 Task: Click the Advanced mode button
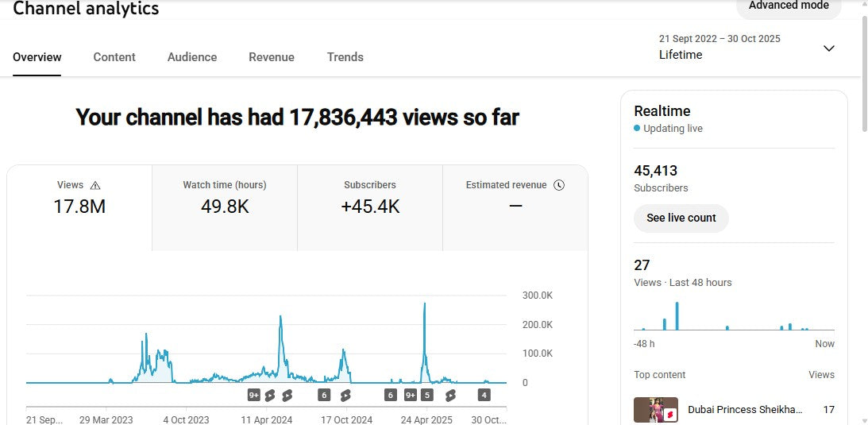pyautogui.click(x=788, y=6)
